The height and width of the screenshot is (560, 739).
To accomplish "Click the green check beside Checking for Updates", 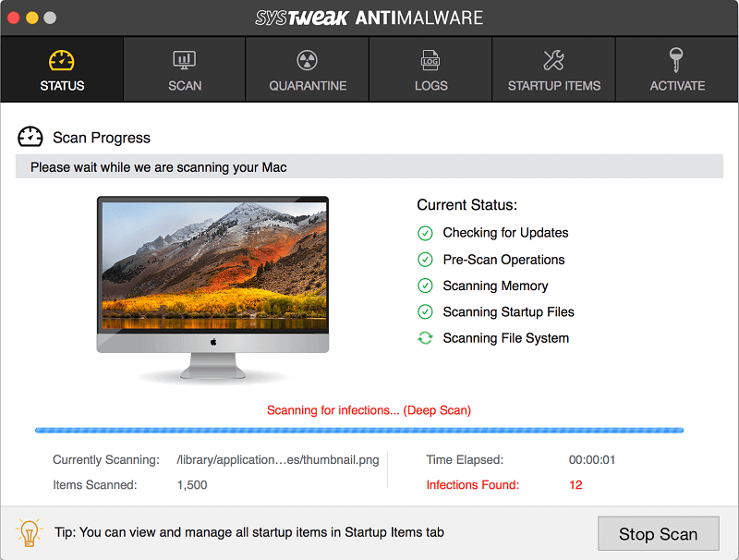I will point(425,233).
